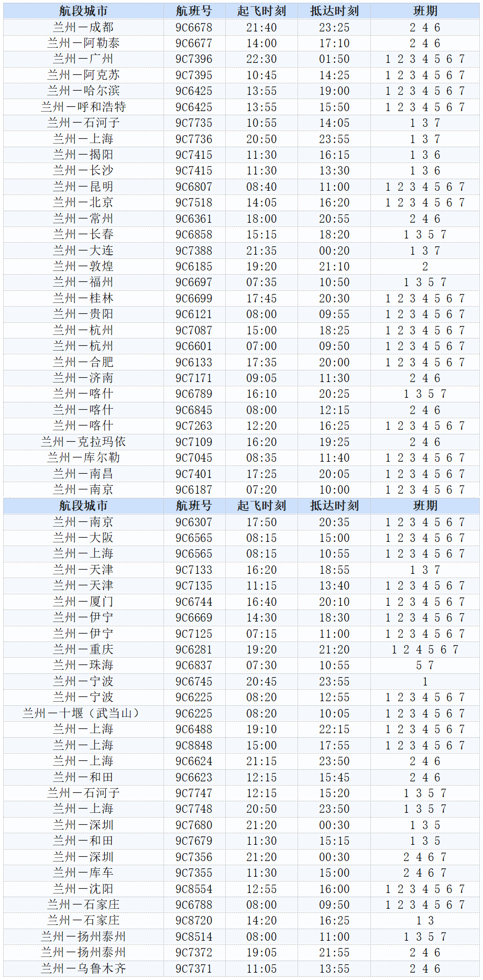Click flight number 9C7135
Viewport: 483px width, 980px height.
click(194, 585)
